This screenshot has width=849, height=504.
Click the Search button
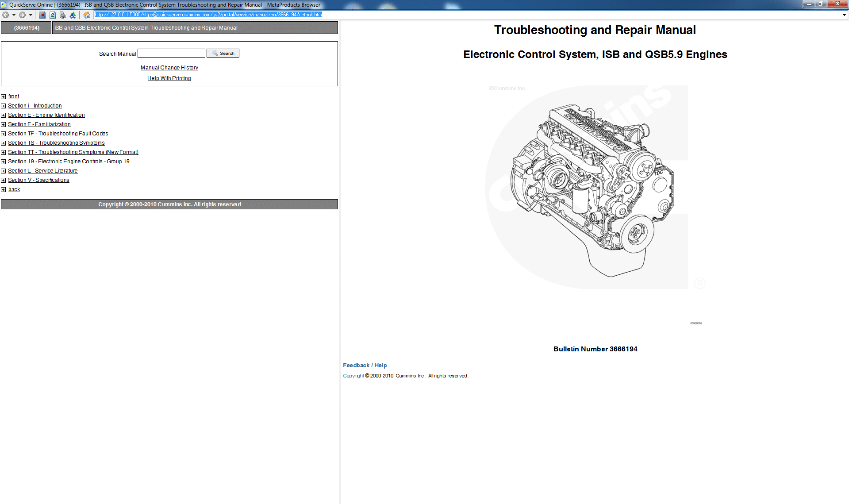tap(223, 53)
